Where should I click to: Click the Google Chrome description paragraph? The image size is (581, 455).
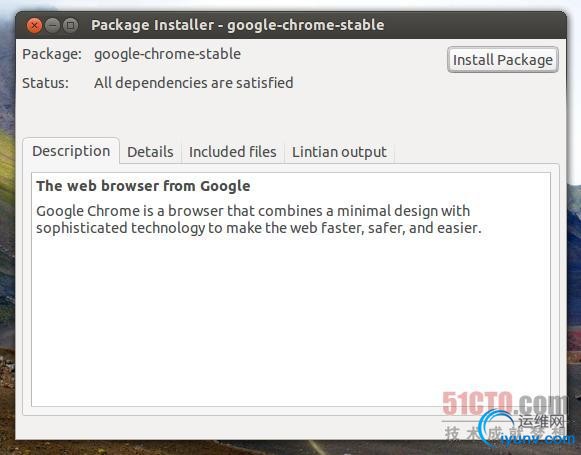tap(259, 219)
